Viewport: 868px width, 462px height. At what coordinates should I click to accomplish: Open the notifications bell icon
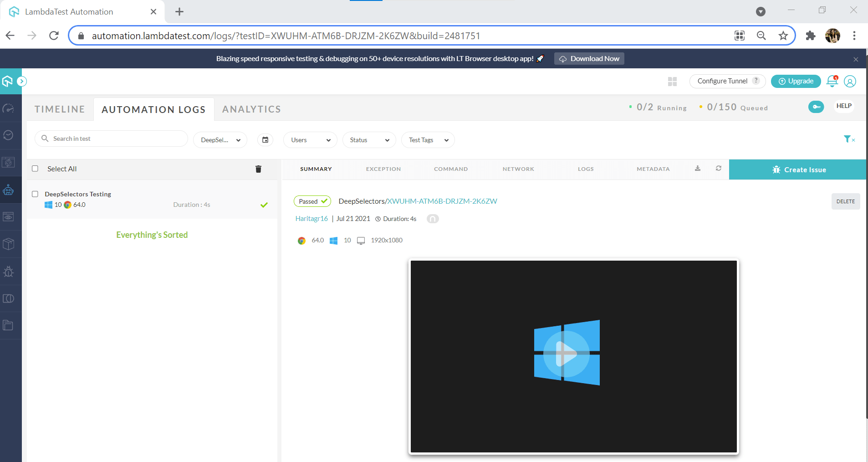tap(832, 81)
